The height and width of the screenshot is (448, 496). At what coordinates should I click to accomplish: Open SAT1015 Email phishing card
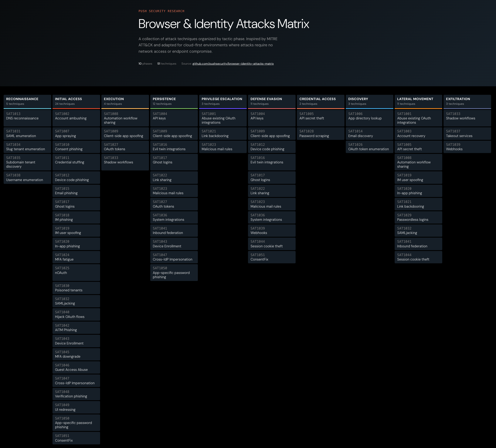(76, 191)
